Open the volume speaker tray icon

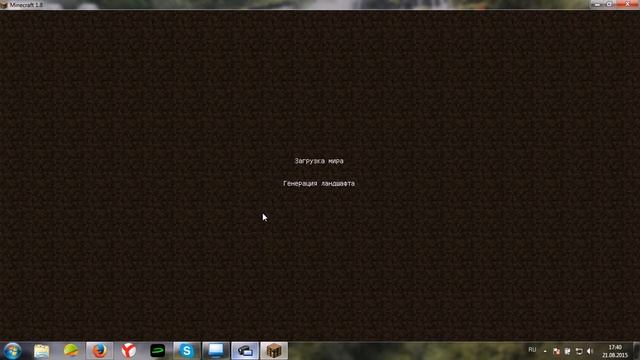(x=589, y=351)
